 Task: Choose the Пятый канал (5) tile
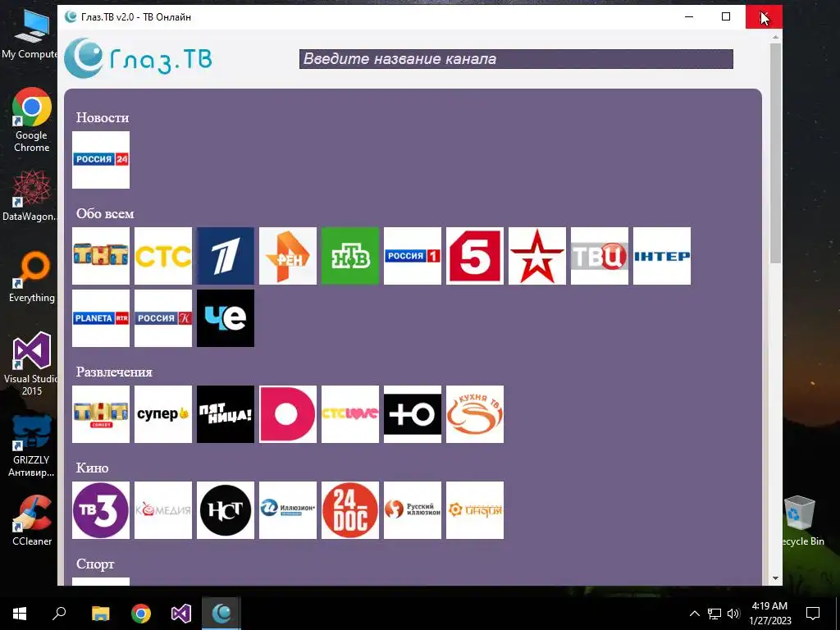pyautogui.click(x=475, y=256)
